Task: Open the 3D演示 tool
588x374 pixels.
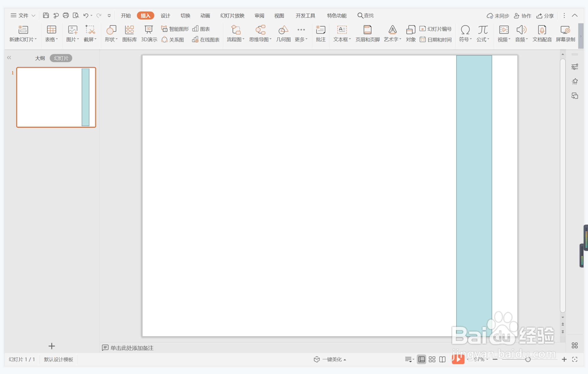Action: click(x=149, y=34)
